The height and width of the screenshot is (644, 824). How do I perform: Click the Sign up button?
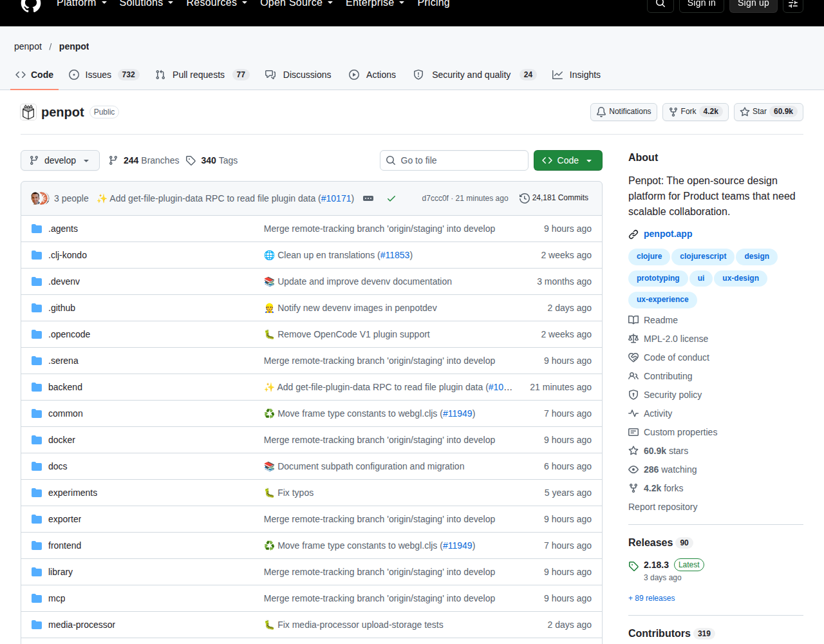point(753,4)
